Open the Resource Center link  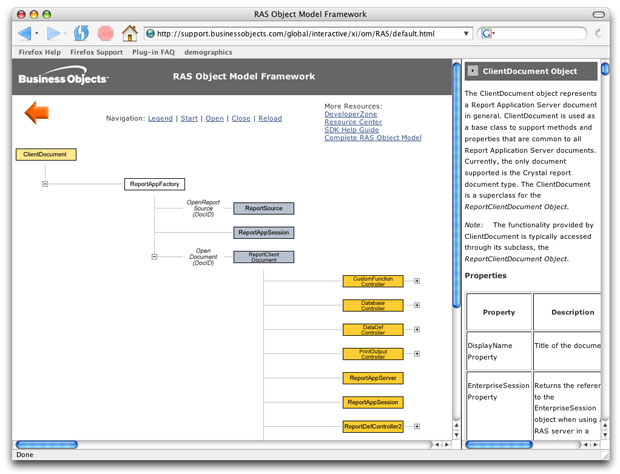point(353,122)
